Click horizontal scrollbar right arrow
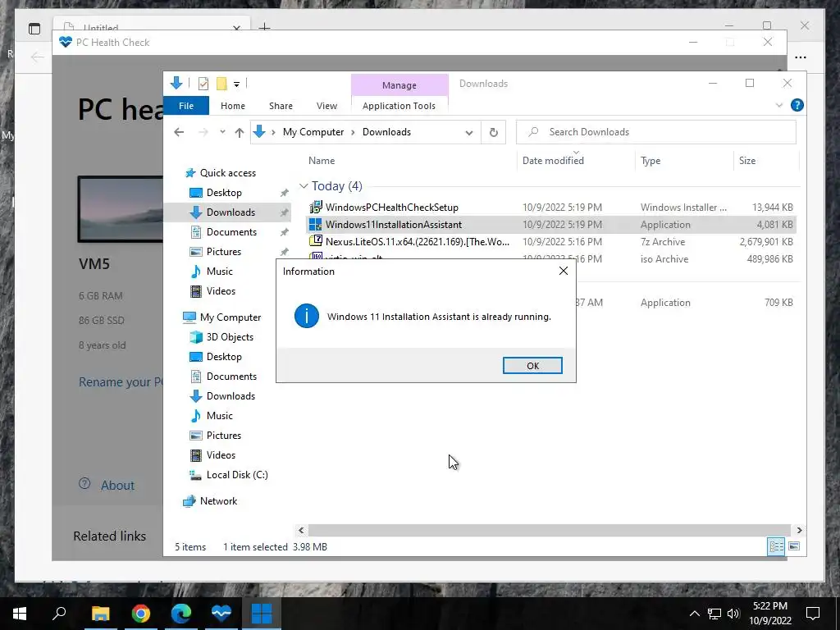The height and width of the screenshot is (630, 840). [799, 531]
